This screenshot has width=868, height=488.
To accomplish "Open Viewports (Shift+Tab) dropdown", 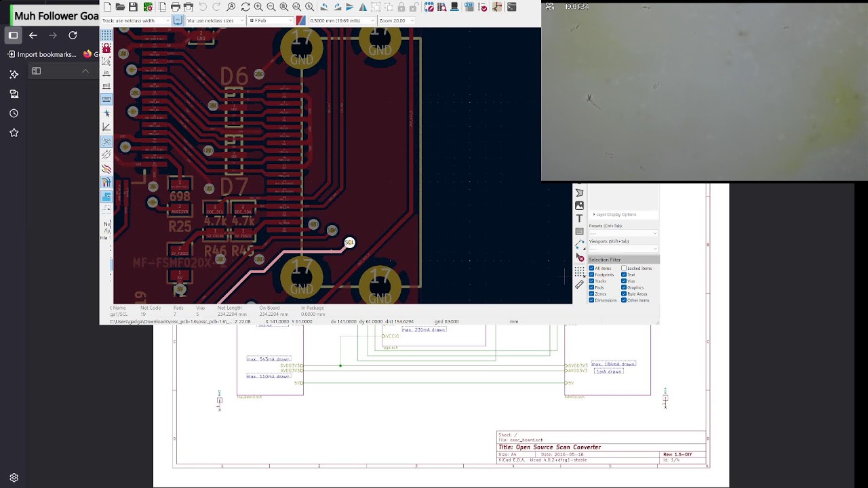I will coord(623,248).
